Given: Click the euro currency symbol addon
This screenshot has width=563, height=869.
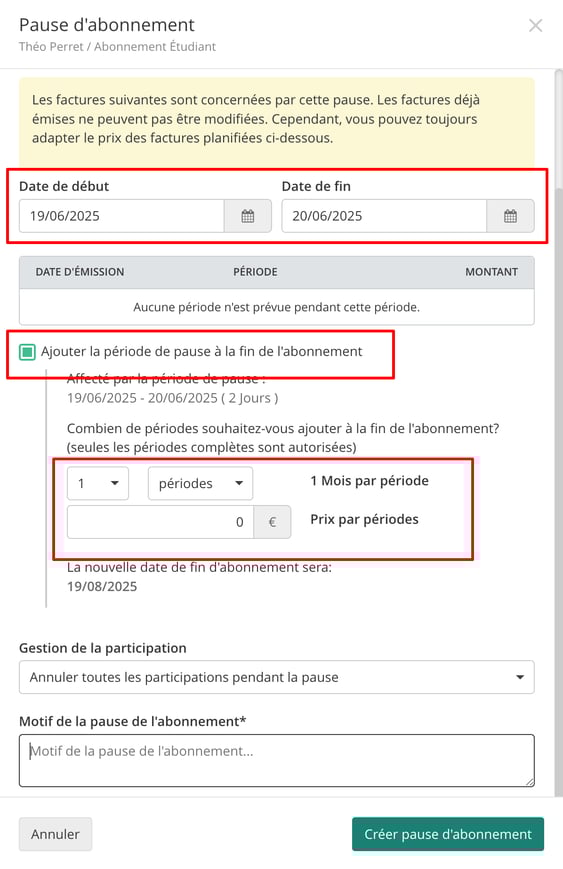Looking at the screenshot, I should tap(272, 522).
